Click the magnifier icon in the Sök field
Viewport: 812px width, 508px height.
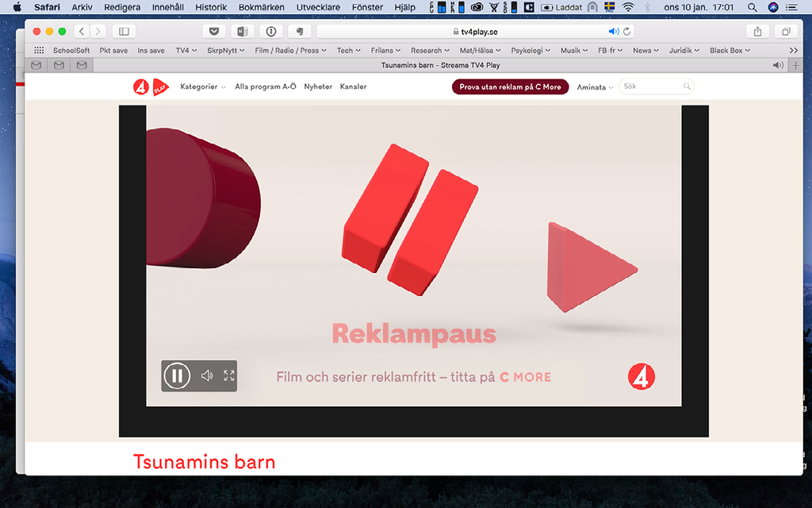687,87
